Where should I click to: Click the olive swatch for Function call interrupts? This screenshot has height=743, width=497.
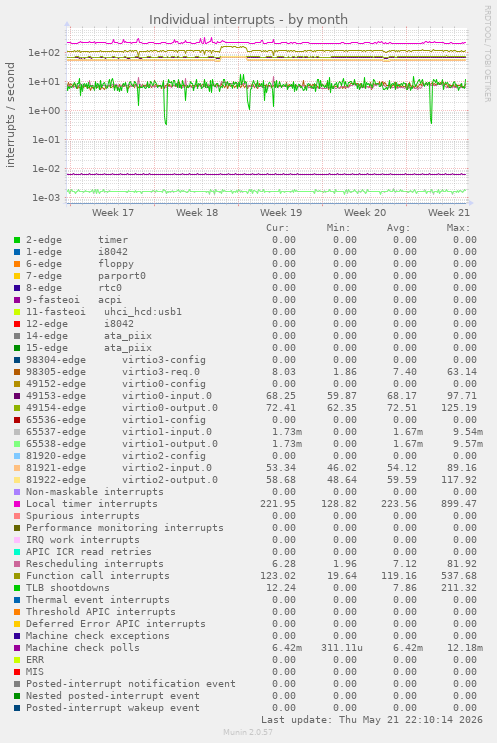point(17,576)
